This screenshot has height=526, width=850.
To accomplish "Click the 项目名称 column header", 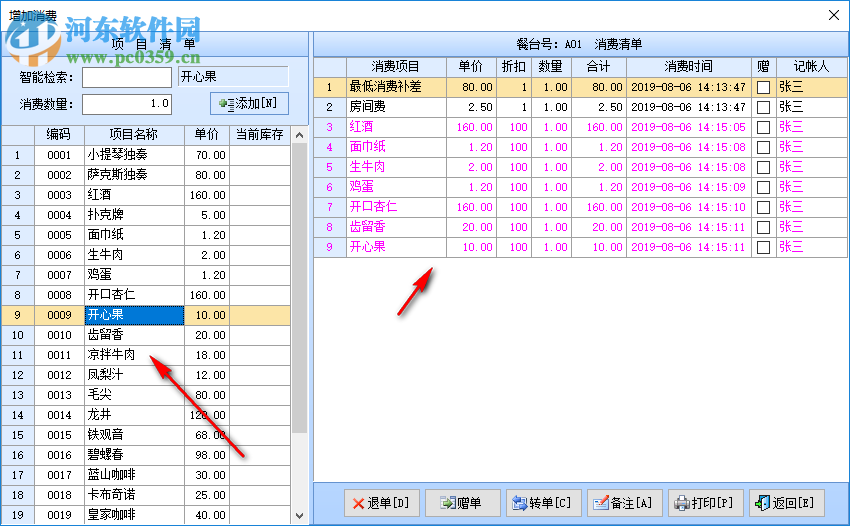I will 134,135.
